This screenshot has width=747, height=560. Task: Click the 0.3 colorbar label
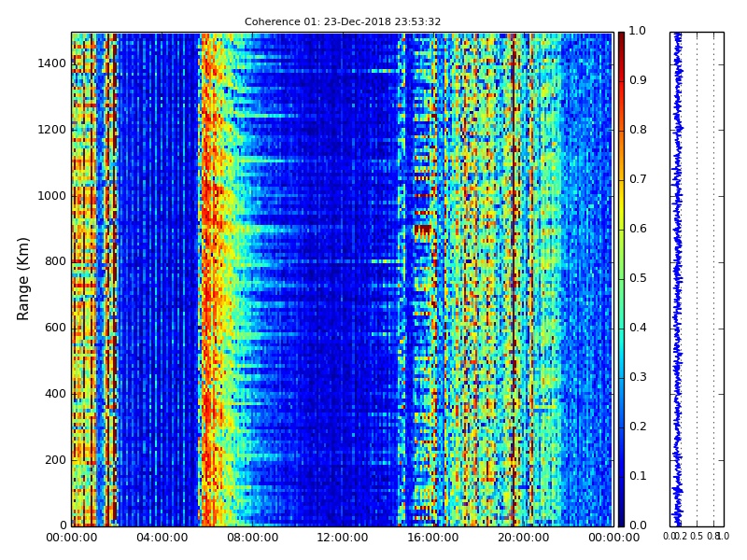coord(638,377)
